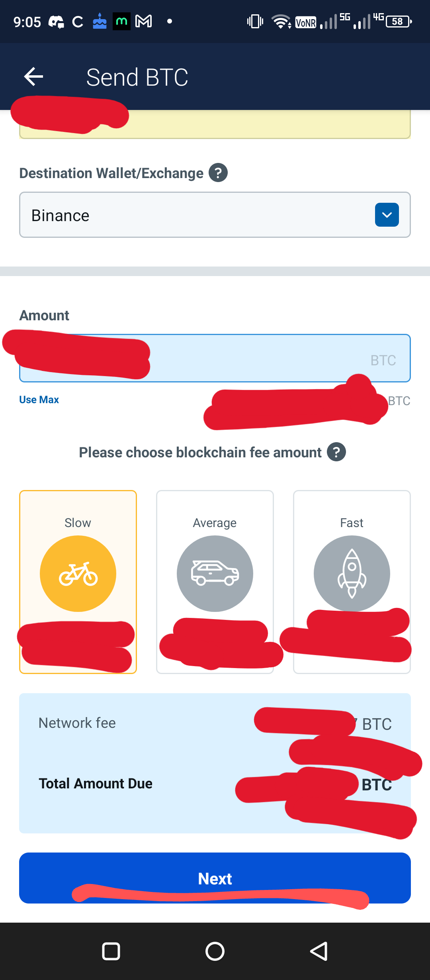Select the Average car fee icon
This screenshot has height=980, width=430.
coord(215,574)
